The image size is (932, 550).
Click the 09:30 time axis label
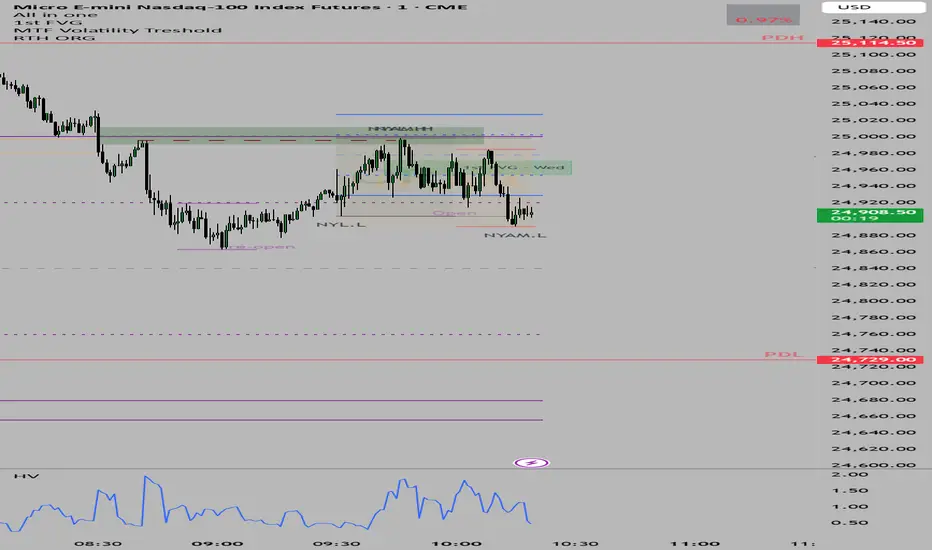tap(336, 543)
